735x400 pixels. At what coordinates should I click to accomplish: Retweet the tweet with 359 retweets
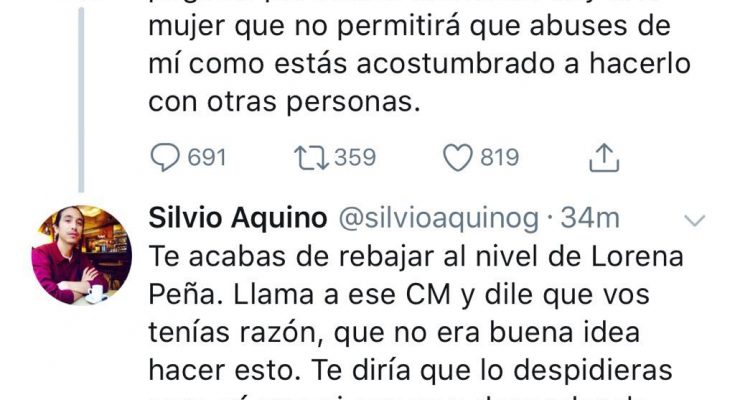coord(311,158)
